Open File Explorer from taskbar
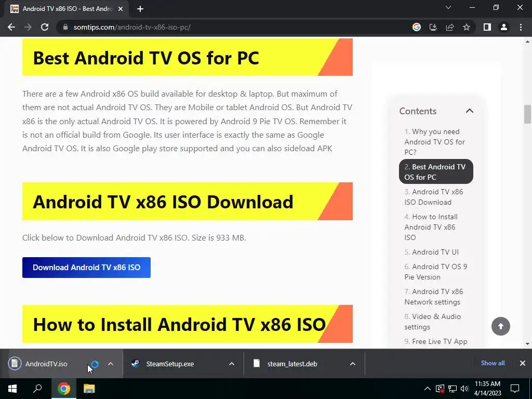Image resolution: width=532 pixels, height=399 pixels. 89,389
